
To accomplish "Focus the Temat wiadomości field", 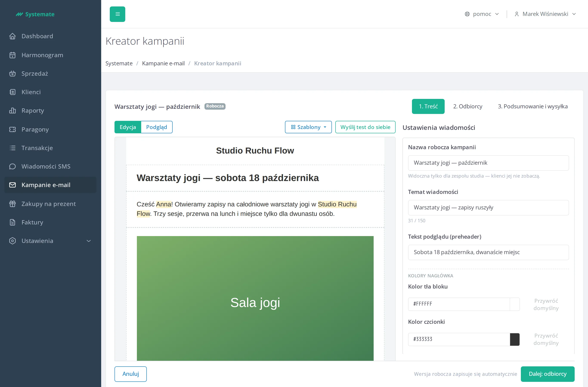I will [x=488, y=207].
